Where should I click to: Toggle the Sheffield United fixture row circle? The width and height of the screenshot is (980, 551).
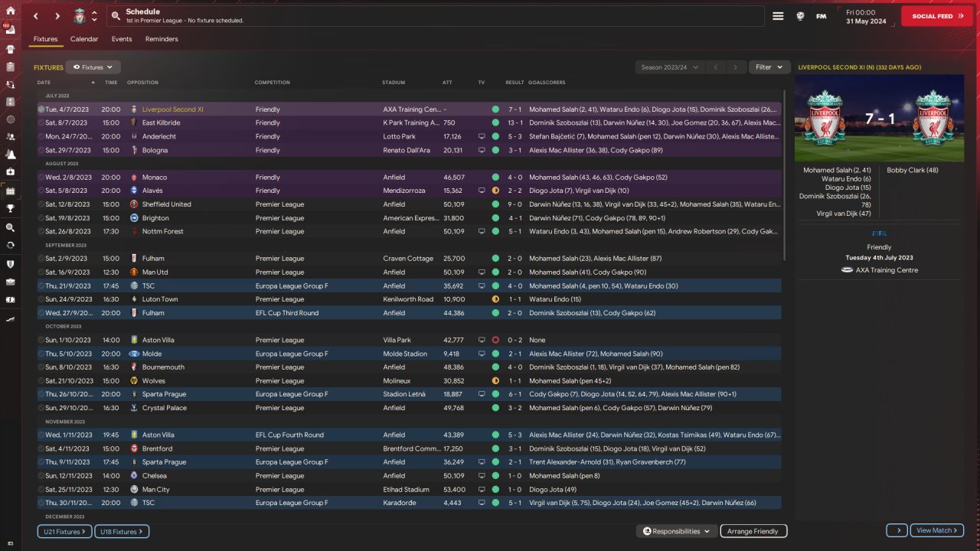pos(41,204)
